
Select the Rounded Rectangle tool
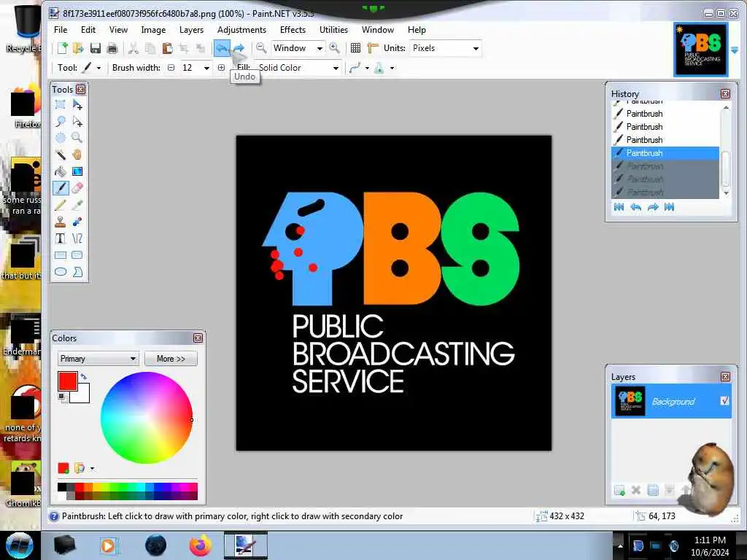[77, 255]
